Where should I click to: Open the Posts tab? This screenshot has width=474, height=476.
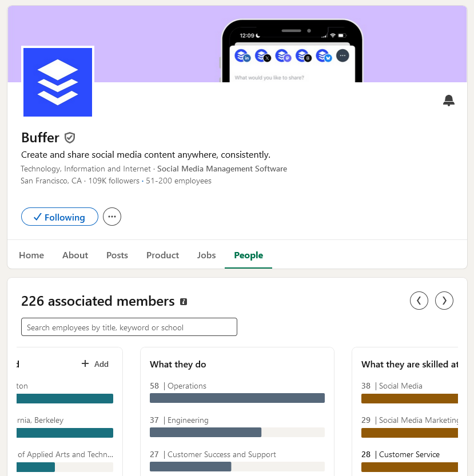click(117, 255)
